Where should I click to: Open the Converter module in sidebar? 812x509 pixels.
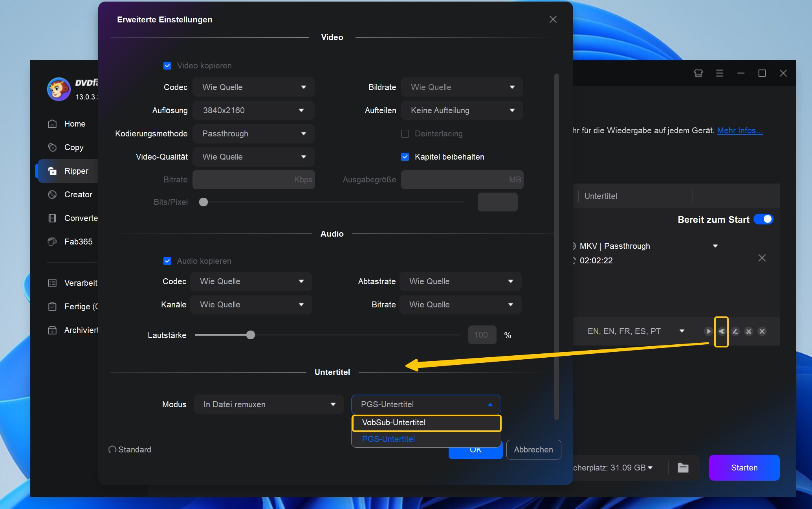73,218
